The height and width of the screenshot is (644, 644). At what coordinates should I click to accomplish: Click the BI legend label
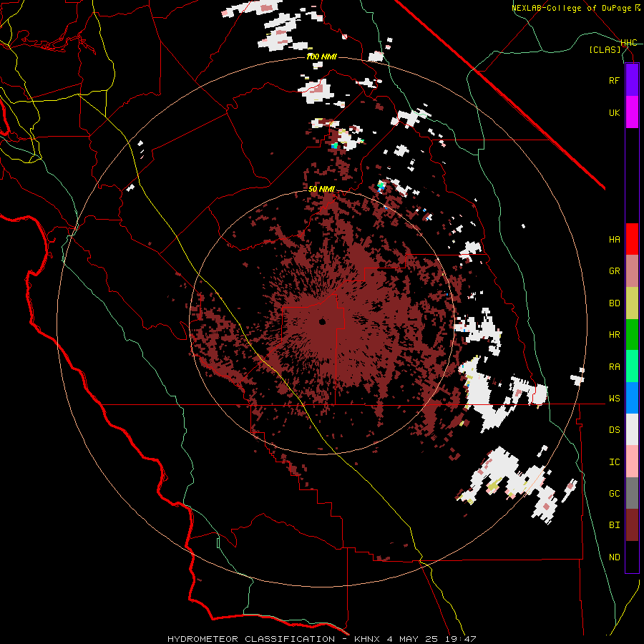614,525
